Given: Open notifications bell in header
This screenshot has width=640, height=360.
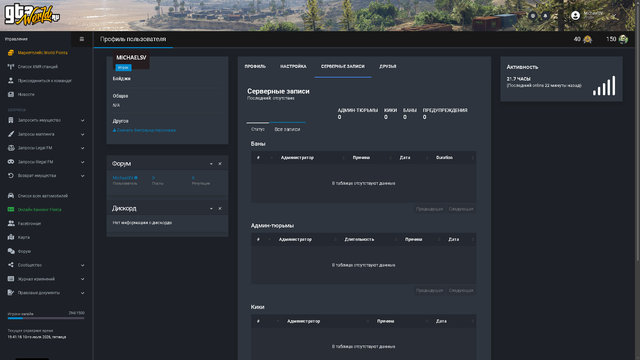Looking at the screenshot, I should (x=545, y=16).
